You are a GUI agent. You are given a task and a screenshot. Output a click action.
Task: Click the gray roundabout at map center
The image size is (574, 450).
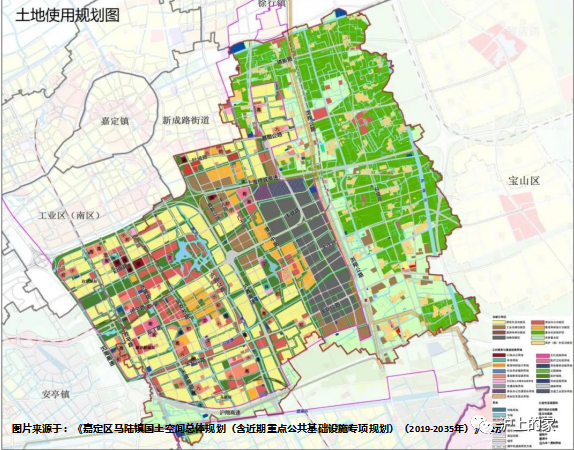(232, 257)
